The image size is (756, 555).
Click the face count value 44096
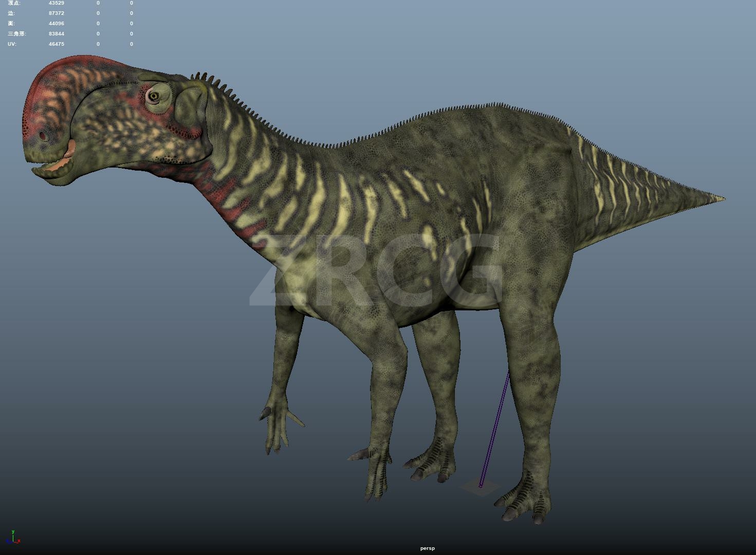pyautogui.click(x=57, y=24)
